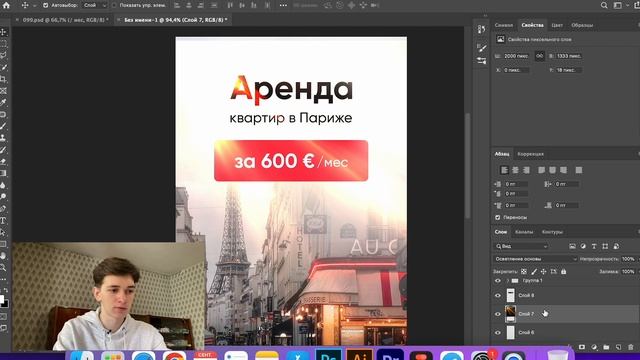
Task: Switch to the Каналы tab
Action: click(x=524, y=232)
